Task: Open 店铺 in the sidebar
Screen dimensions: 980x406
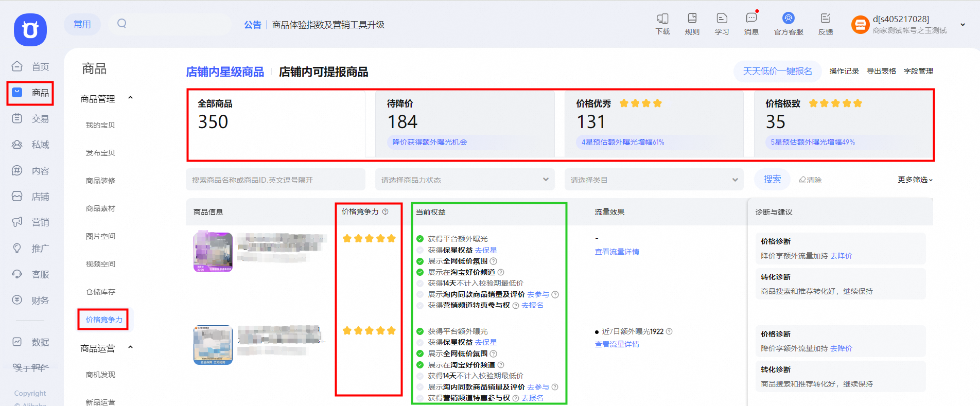Action: click(31, 197)
